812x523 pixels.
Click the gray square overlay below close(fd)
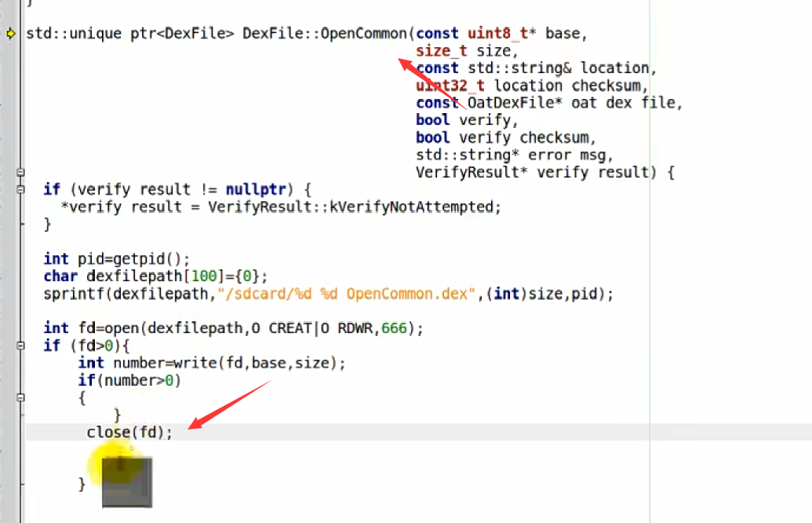(x=127, y=481)
